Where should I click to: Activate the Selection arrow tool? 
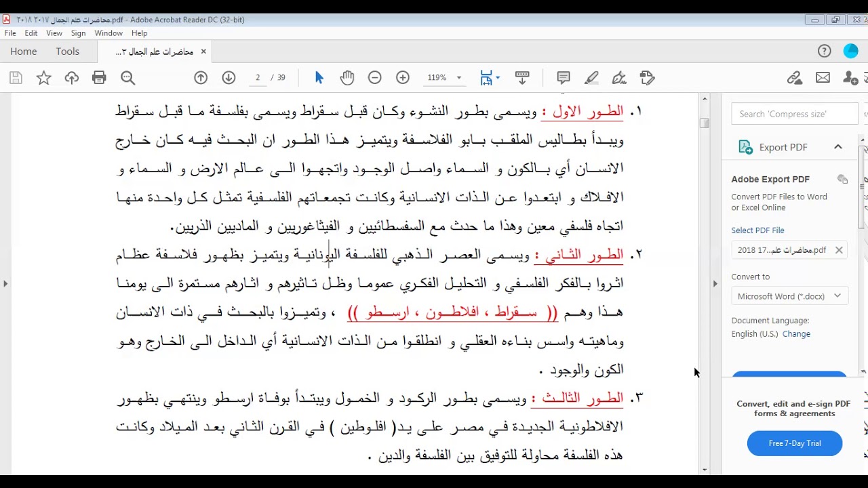pyautogui.click(x=319, y=78)
